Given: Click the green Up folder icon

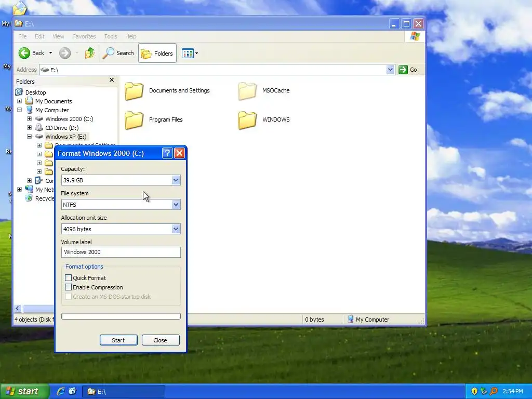Looking at the screenshot, I should (x=90, y=53).
